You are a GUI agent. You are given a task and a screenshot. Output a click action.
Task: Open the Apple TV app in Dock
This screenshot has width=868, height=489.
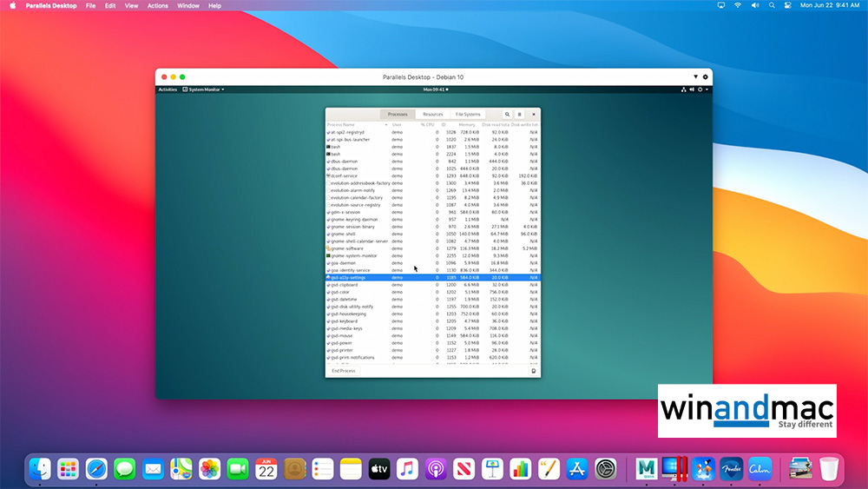[378, 469]
